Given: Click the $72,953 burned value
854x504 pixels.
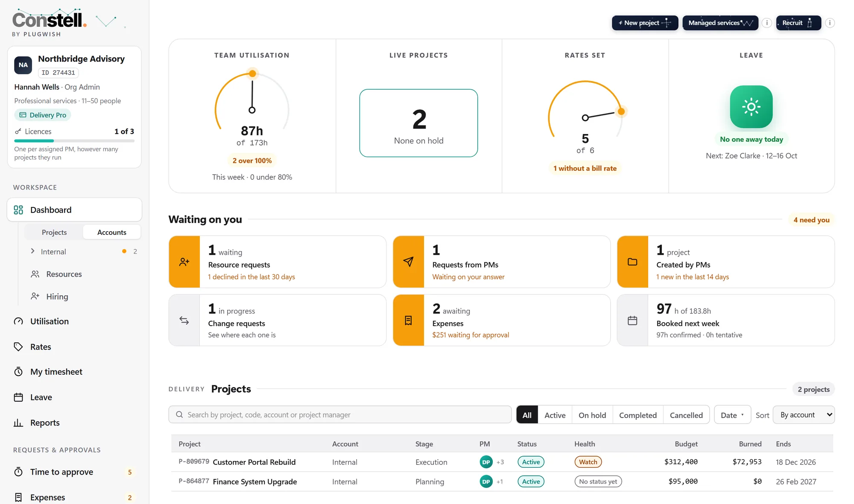Looking at the screenshot, I should [747, 462].
